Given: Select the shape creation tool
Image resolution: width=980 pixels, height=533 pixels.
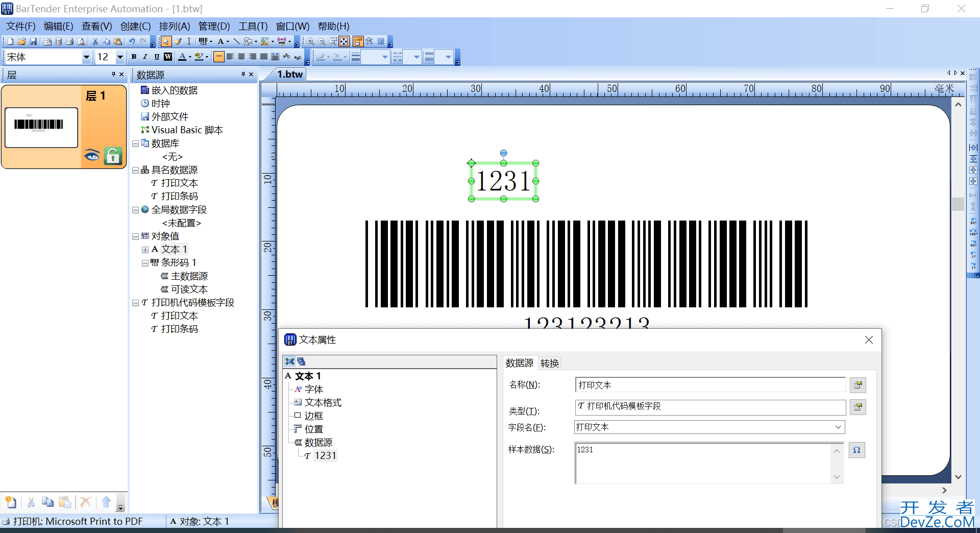Looking at the screenshot, I should point(248,41).
